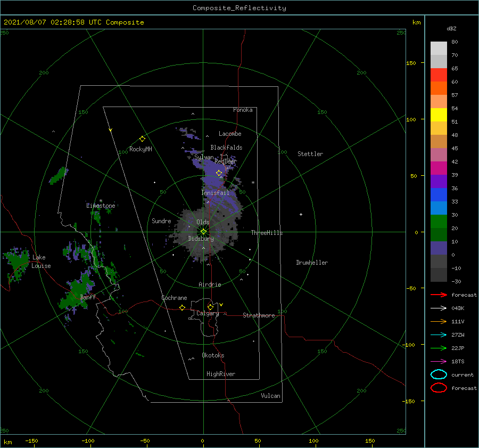The height and width of the screenshot is (448, 479).
Task: Click the yellow diamond marker below RedDeer
Action: click(x=219, y=173)
